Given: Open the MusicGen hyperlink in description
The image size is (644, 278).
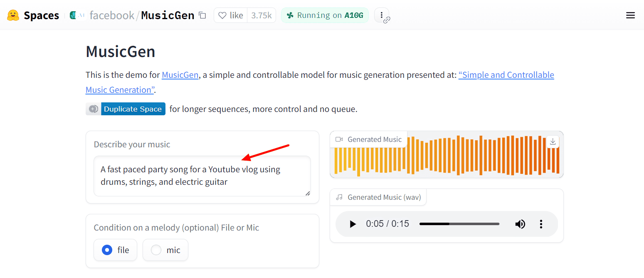Looking at the screenshot, I should click(x=180, y=75).
